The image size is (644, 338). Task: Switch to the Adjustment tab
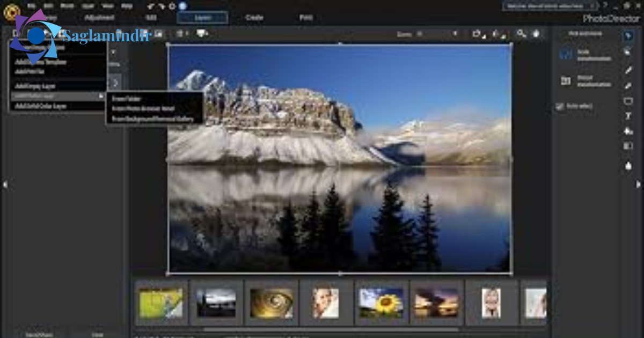pos(100,18)
